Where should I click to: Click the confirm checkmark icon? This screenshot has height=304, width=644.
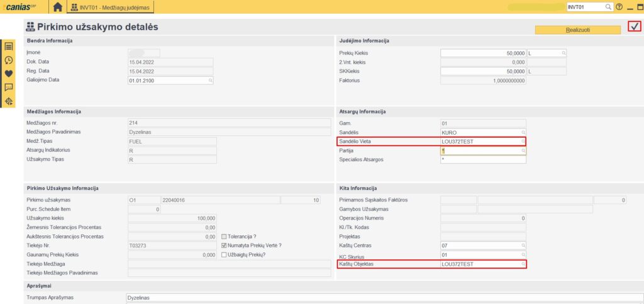coord(635,27)
